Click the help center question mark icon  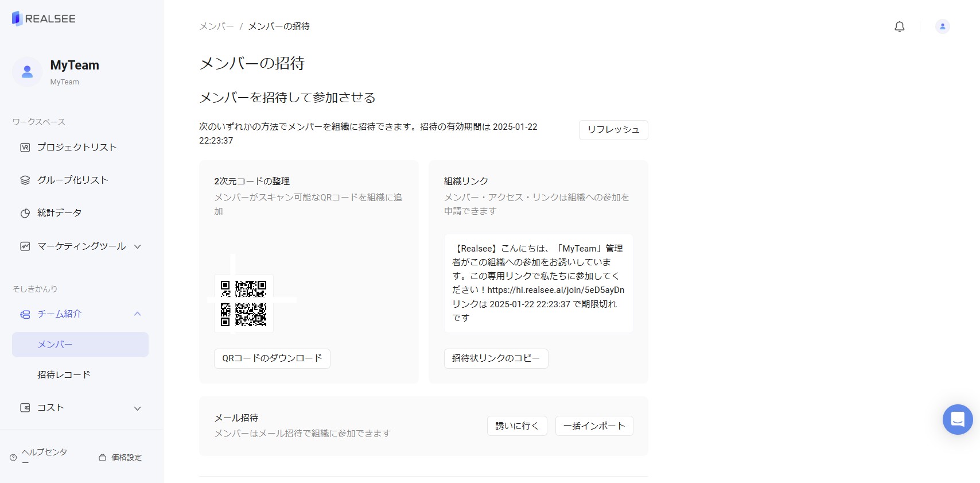[x=13, y=458]
